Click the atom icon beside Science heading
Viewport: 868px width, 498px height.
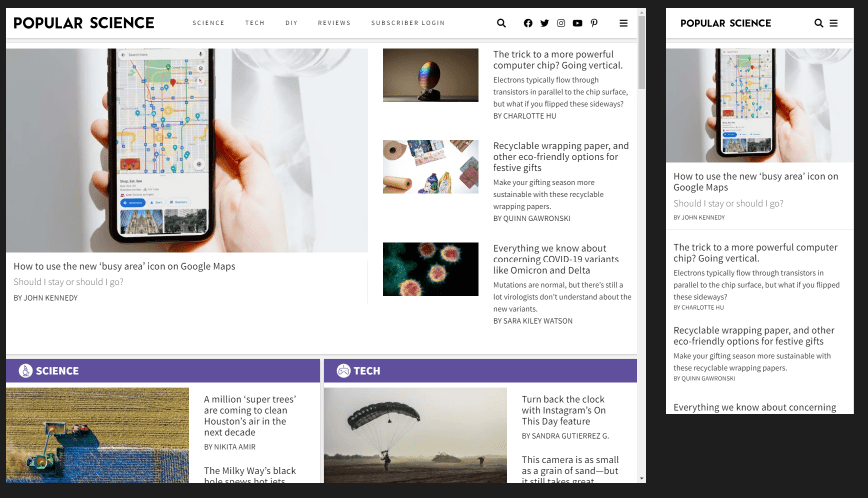25,371
